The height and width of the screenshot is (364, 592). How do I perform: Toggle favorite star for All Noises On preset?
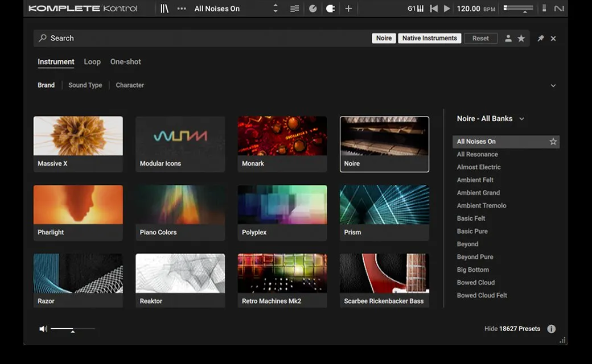click(553, 141)
